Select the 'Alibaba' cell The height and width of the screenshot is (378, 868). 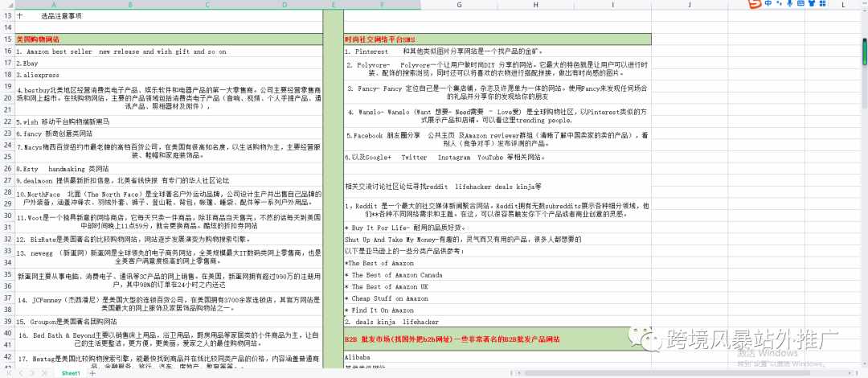point(497,356)
